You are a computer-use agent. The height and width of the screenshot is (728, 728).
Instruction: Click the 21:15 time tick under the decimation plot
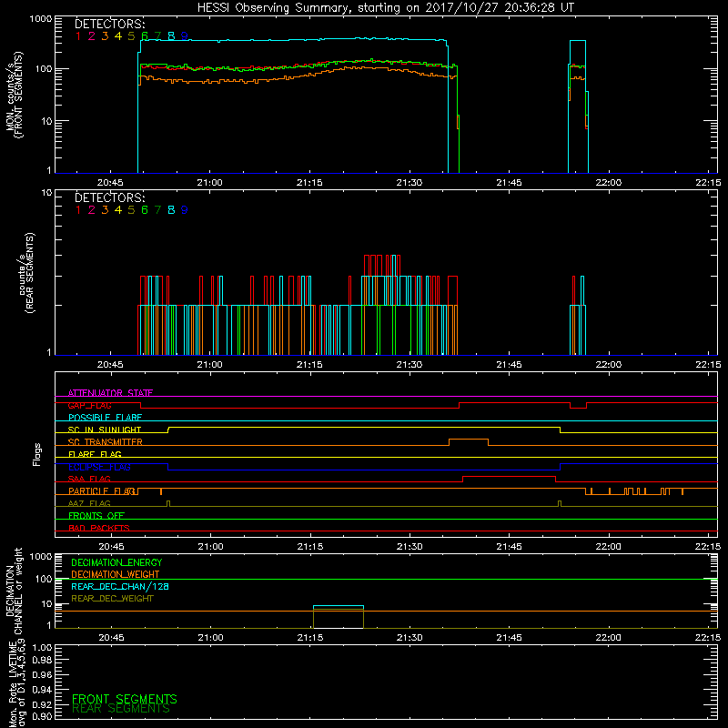(x=310, y=638)
